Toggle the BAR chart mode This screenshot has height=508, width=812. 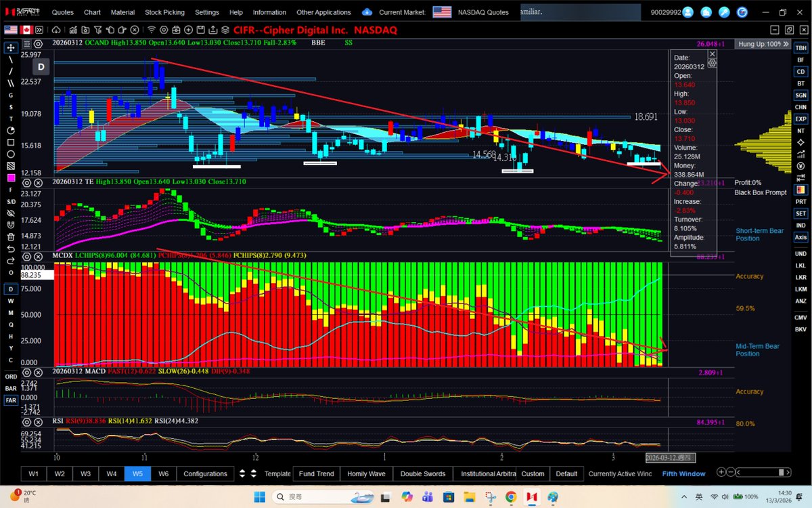(11, 388)
